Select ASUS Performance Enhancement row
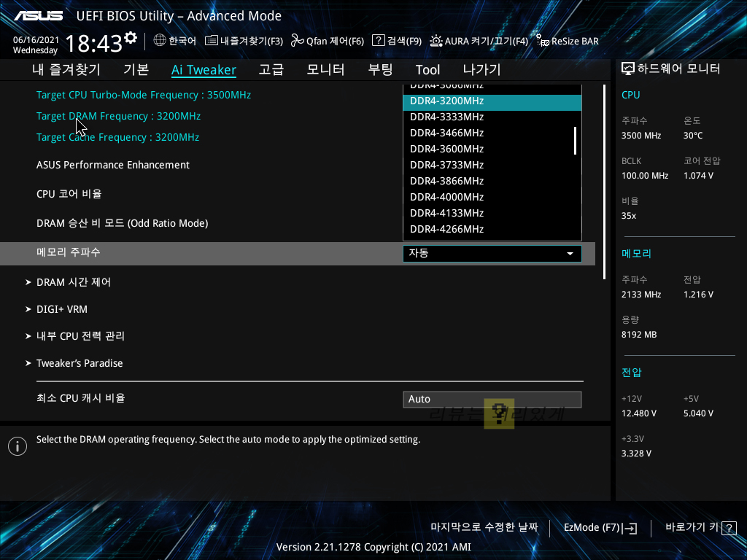Screen dimensions: 747x560 pos(113,166)
